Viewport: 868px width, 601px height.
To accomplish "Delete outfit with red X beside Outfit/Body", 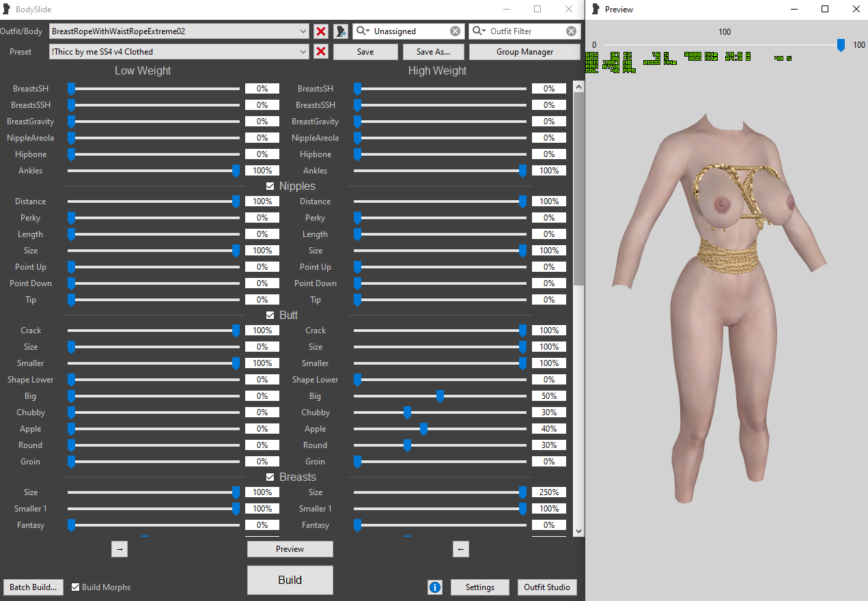I will pyautogui.click(x=321, y=31).
